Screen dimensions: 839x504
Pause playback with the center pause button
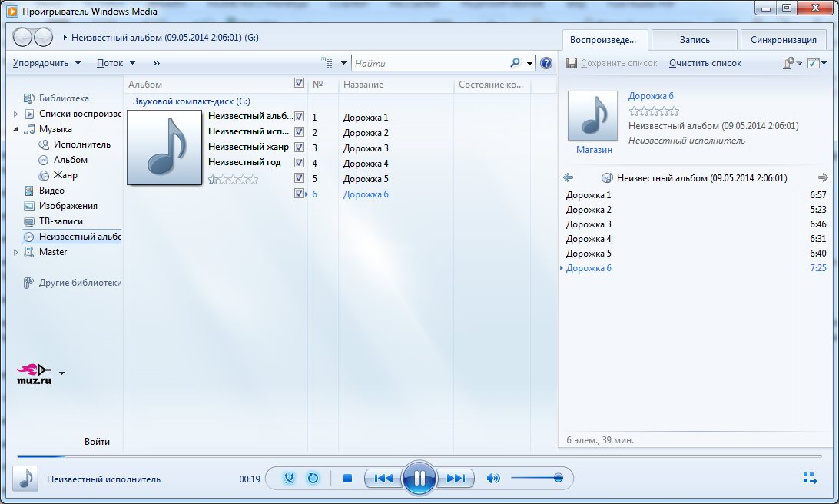419,479
